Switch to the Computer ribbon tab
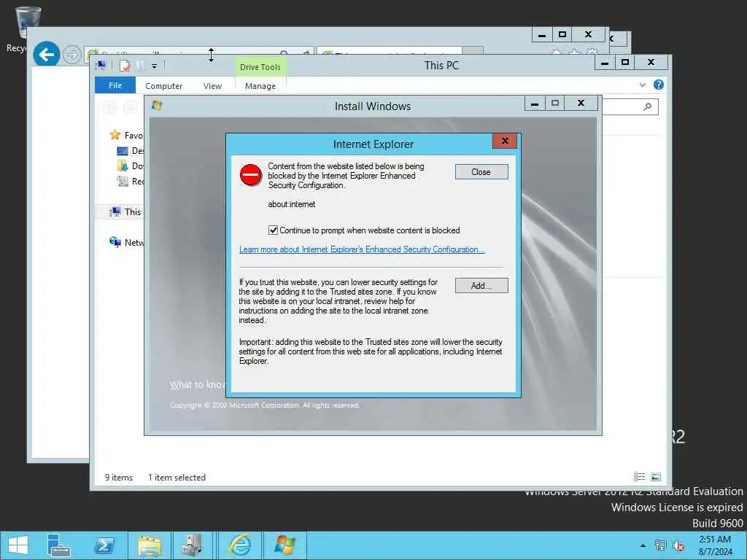The height and width of the screenshot is (560, 747). click(163, 86)
